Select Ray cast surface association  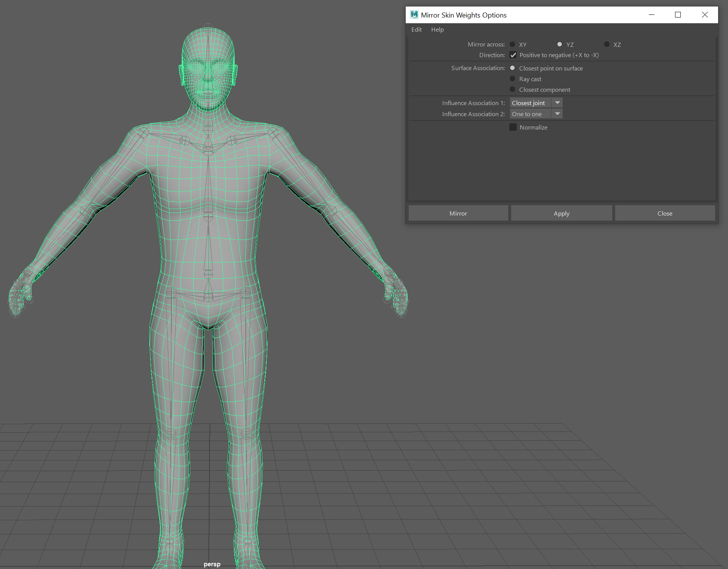point(512,78)
